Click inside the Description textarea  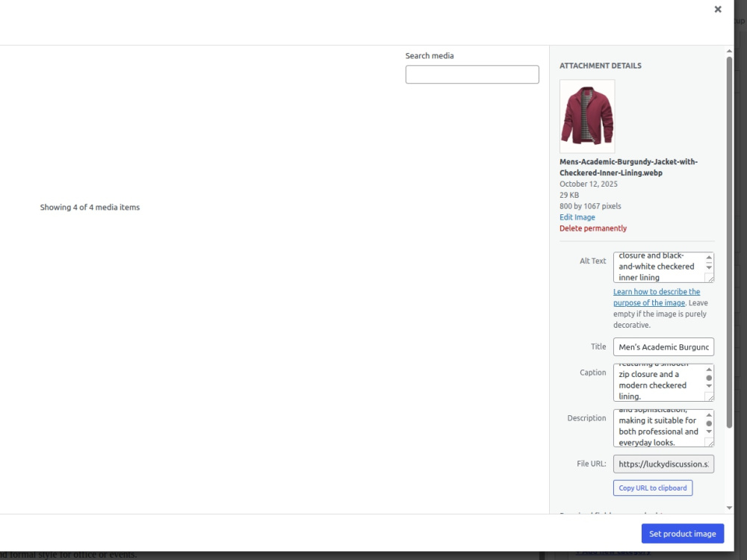tap(658, 428)
